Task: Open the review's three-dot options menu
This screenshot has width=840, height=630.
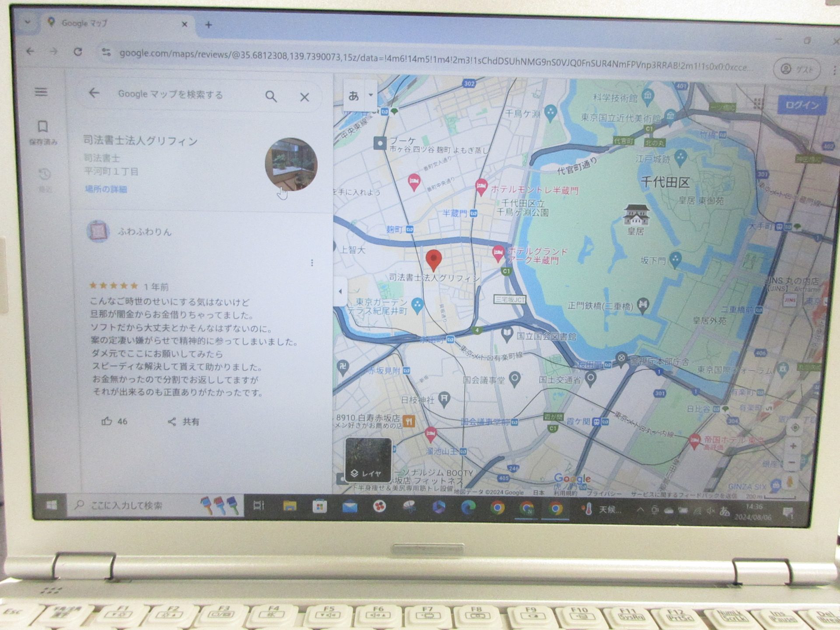Action: point(312,262)
